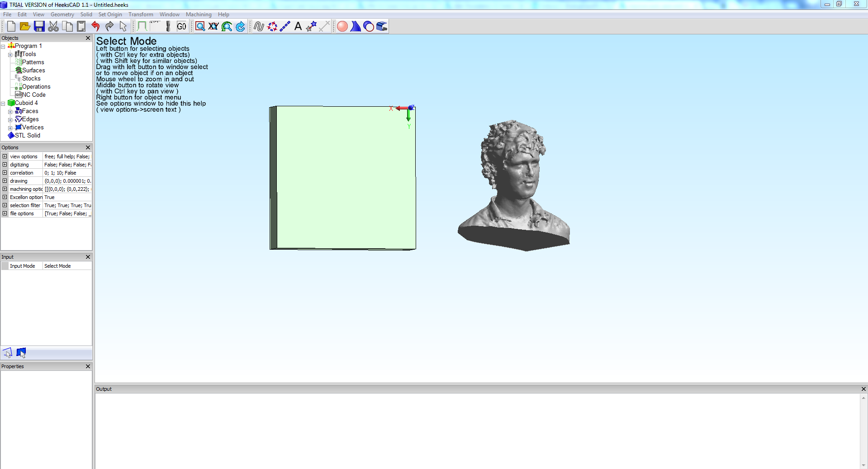868x469 pixels.
Task: Expand the Faces tree node
Action: (x=10, y=112)
